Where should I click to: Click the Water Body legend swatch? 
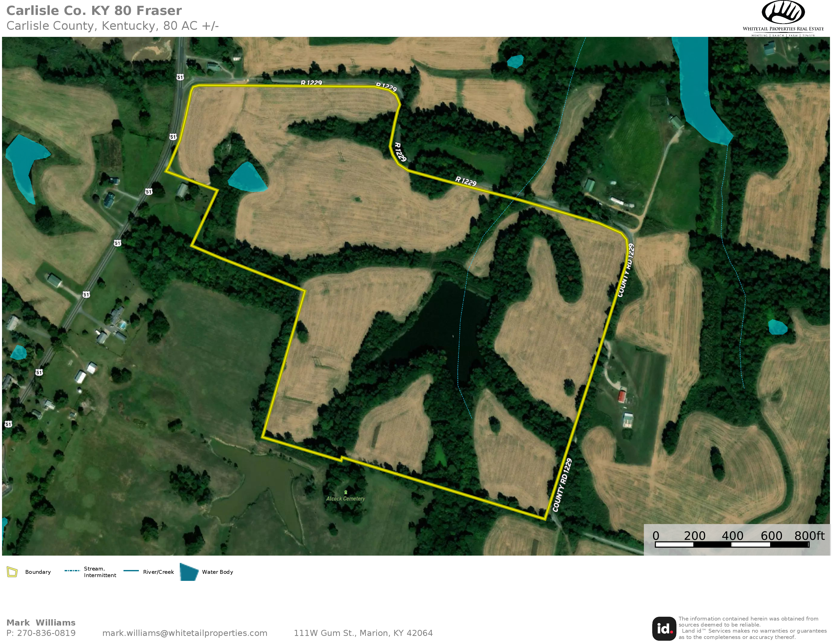(189, 572)
